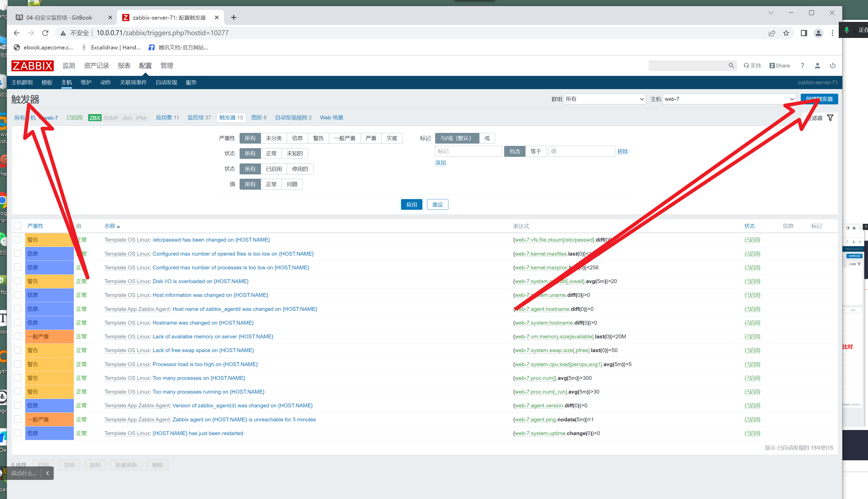Open the Zabbix user profile icon
This screenshot has width=868, height=499.
tap(817, 65)
